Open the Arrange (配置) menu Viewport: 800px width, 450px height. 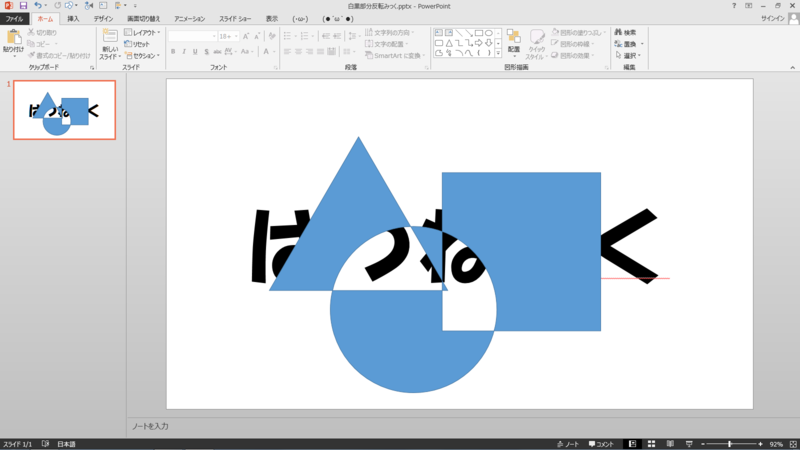coord(514,44)
